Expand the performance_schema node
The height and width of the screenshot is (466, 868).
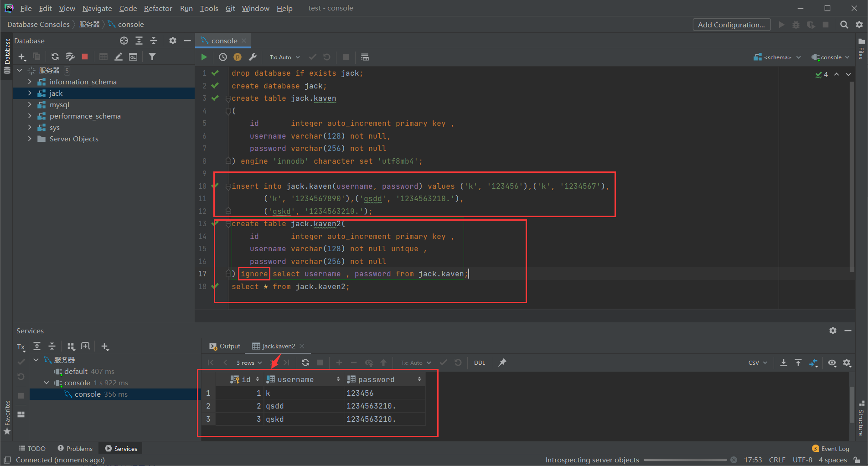click(x=30, y=116)
